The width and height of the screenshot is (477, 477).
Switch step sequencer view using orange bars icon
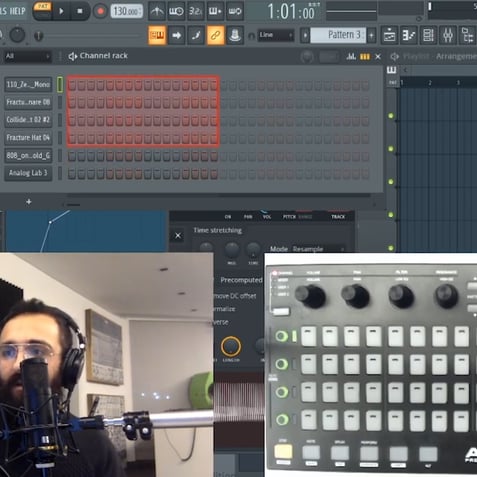[365, 57]
